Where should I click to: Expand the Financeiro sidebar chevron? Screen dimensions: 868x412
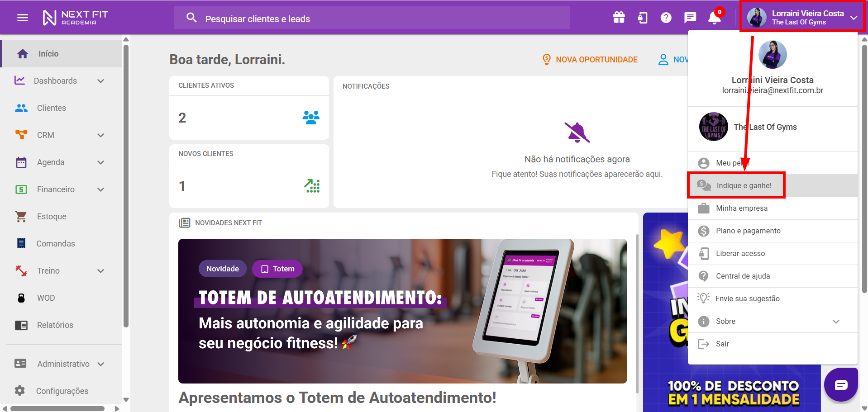tap(100, 189)
